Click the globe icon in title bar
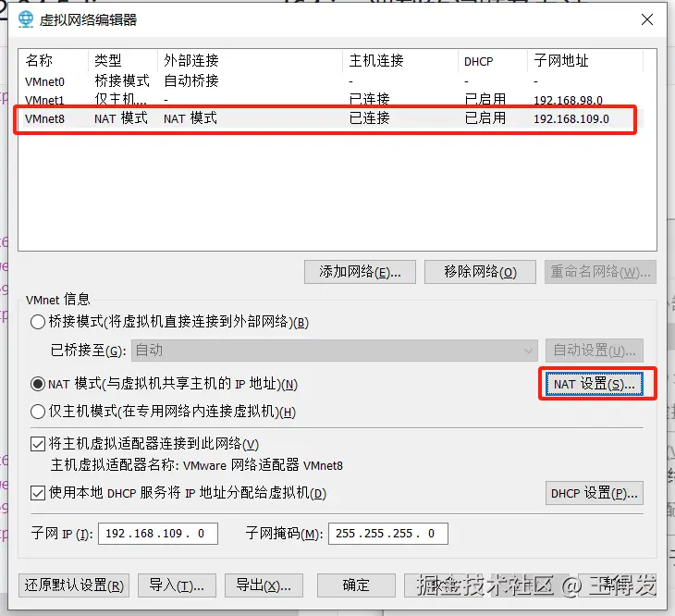 tap(25, 19)
